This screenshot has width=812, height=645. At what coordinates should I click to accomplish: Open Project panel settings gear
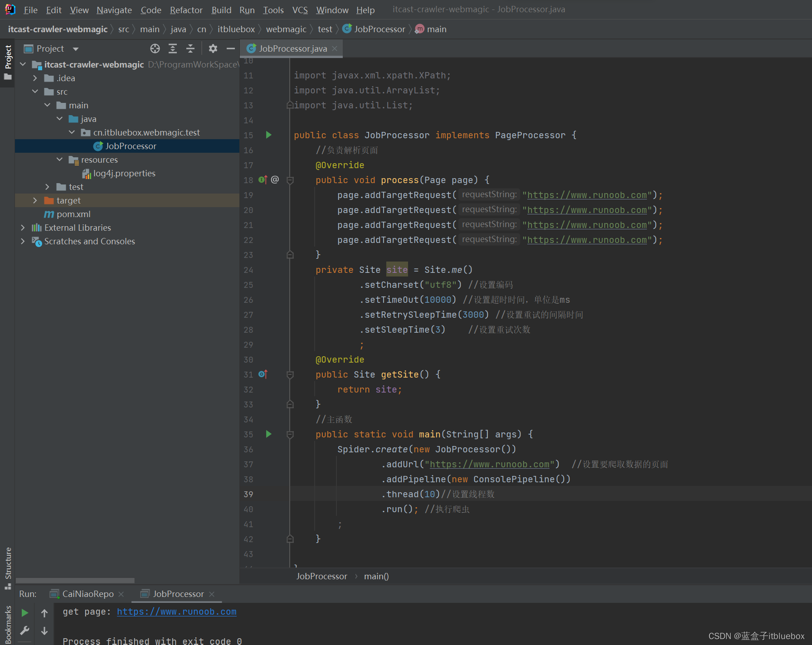[x=213, y=48]
